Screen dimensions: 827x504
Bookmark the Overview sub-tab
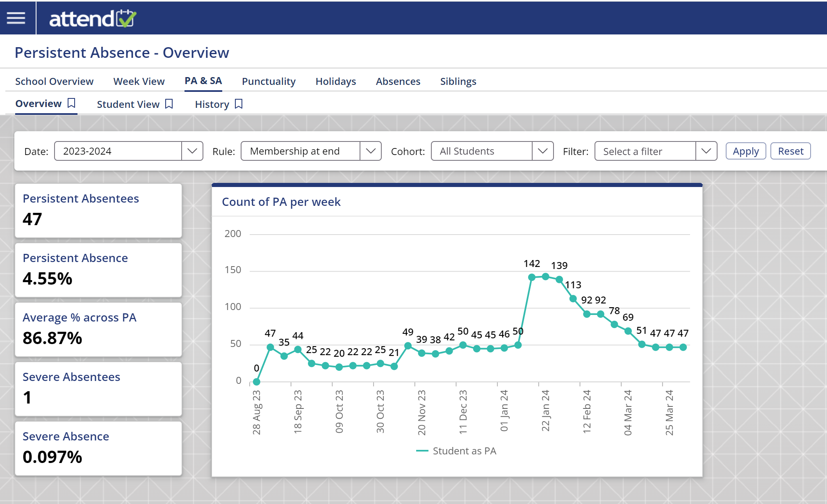71,103
